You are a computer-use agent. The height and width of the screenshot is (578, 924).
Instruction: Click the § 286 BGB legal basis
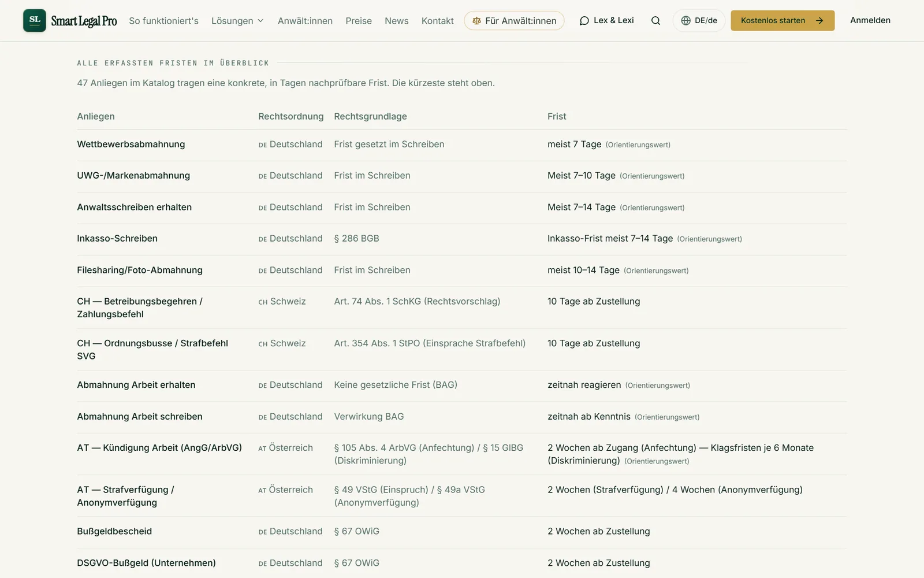(356, 239)
